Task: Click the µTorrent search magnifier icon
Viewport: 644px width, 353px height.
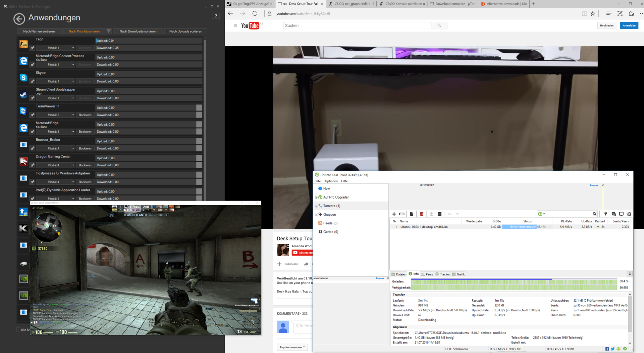Action: tap(594, 214)
